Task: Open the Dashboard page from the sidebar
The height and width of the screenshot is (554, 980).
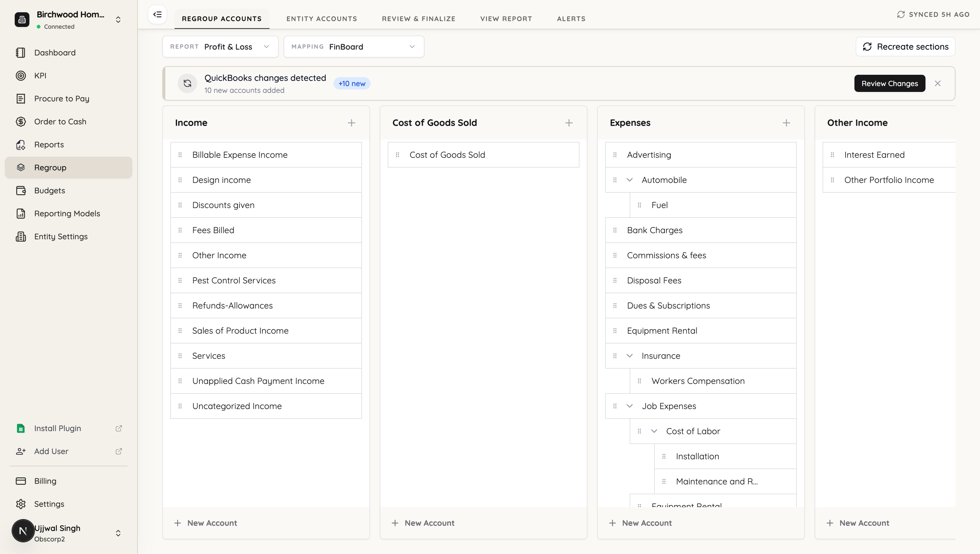Action: coord(69,52)
